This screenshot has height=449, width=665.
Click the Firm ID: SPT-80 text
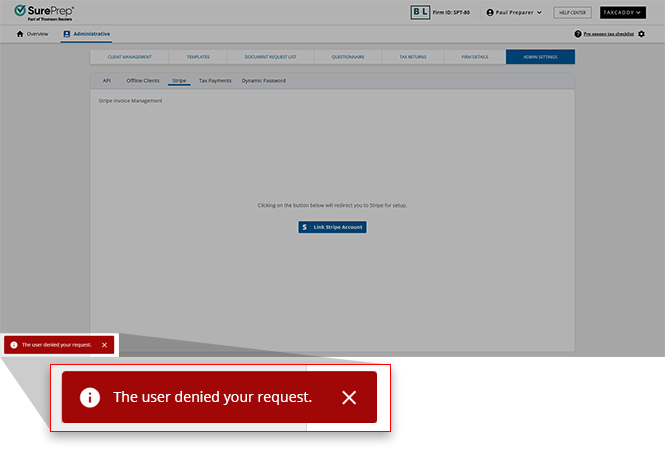click(451, 13)
